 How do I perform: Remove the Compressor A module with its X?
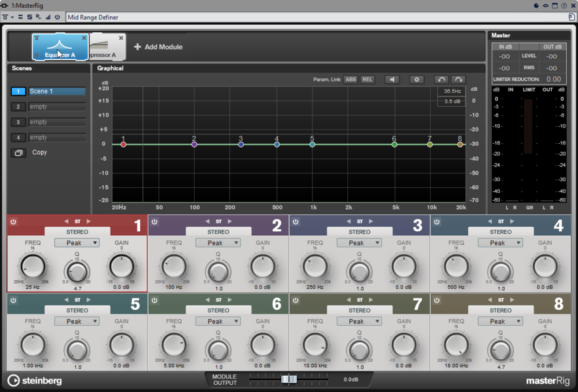[x=121, y=38]
